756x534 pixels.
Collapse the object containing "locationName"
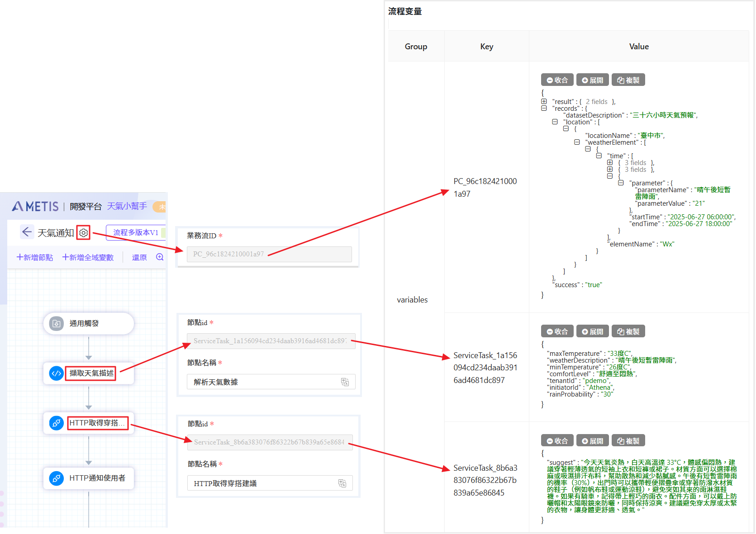(x=566, y=128)
